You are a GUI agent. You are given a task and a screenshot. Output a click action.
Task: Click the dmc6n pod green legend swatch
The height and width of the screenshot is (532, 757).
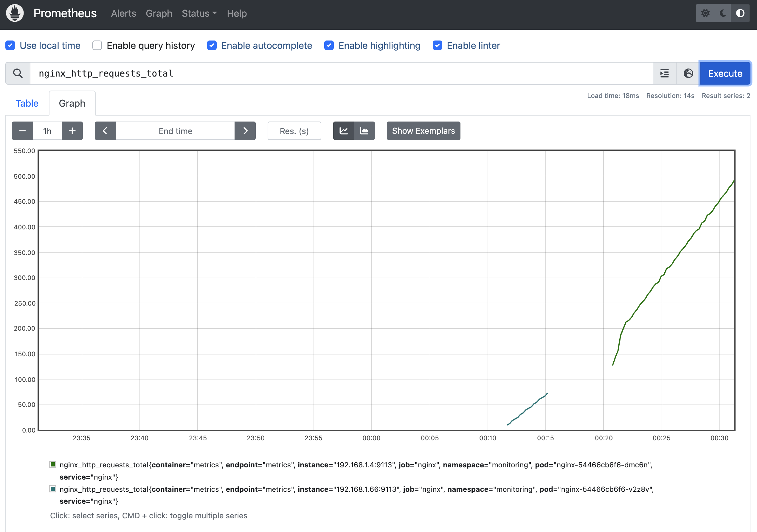[53, 464]
